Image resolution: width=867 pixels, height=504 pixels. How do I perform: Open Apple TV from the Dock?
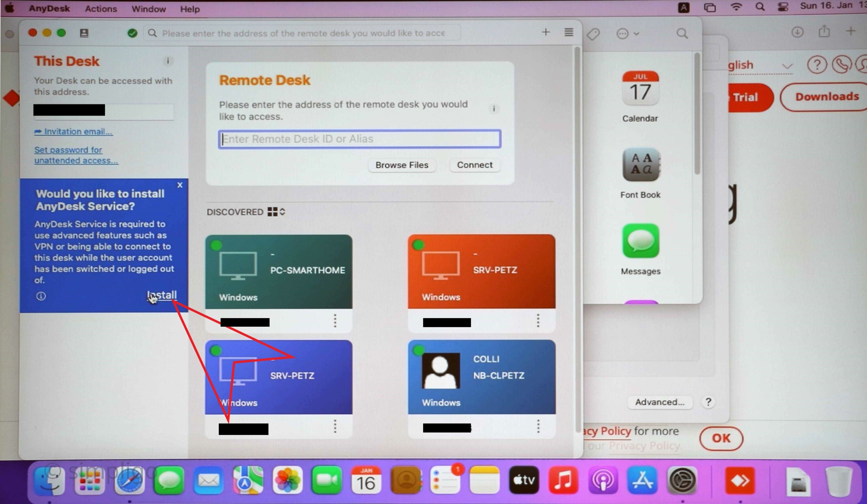(524, 480)
